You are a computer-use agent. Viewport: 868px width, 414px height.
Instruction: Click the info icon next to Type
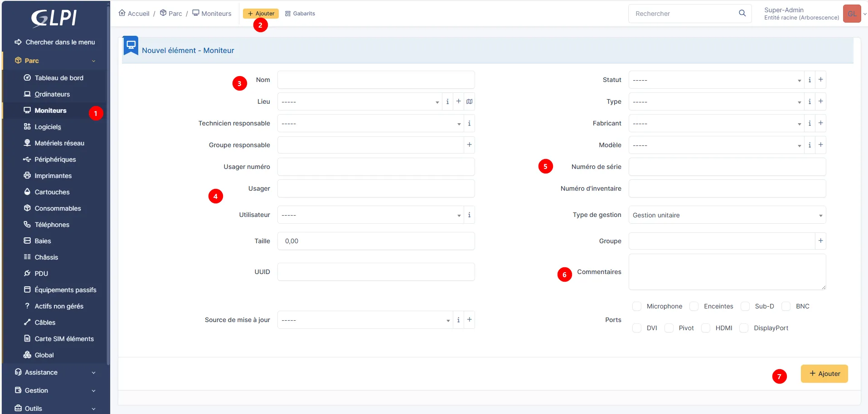[810, 101]
